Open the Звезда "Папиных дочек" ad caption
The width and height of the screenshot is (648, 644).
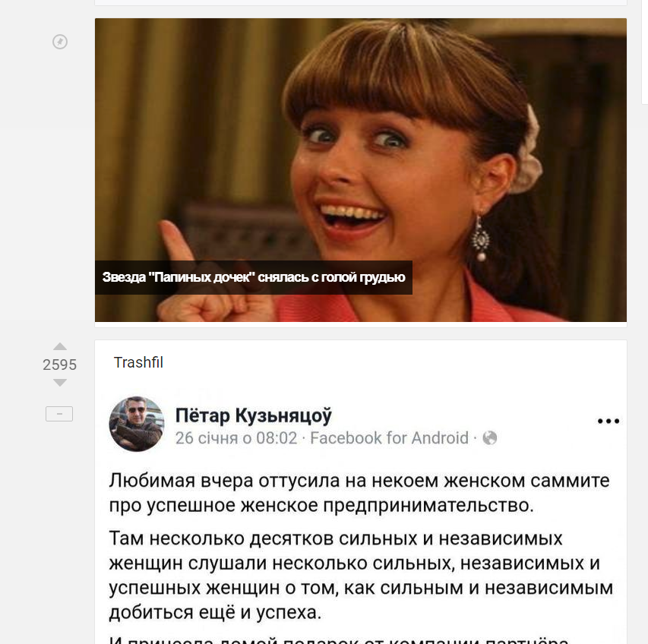point(253,277)
